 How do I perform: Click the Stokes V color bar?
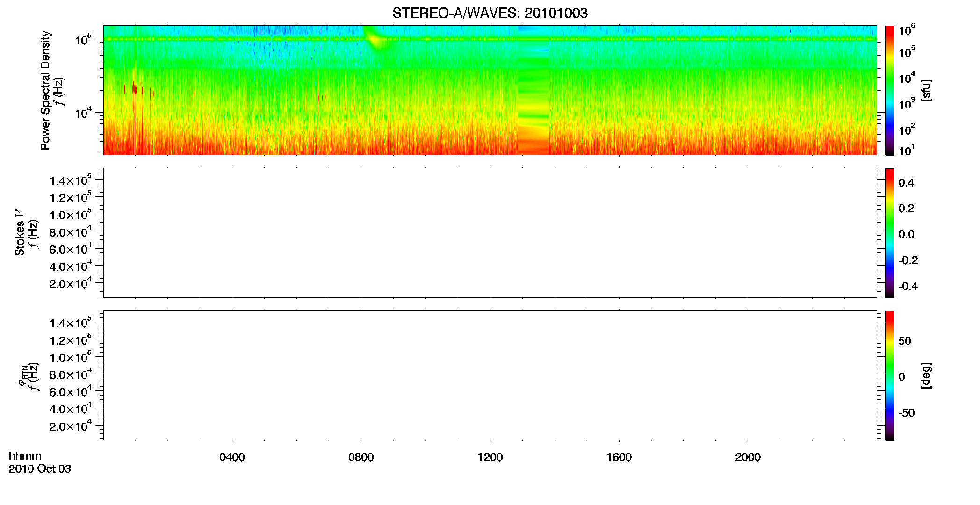tap(890, 233)
